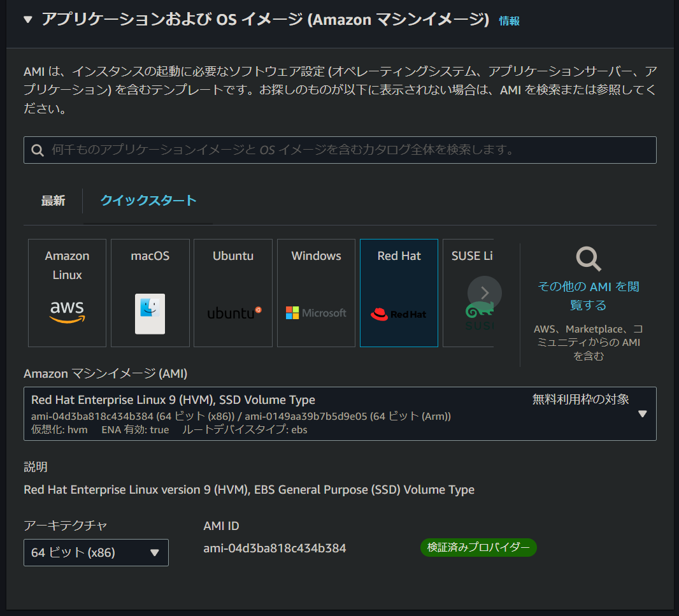Click the アーキテクチャ label
This screenshot has width=679, height=616.
(x=65, y=526)
